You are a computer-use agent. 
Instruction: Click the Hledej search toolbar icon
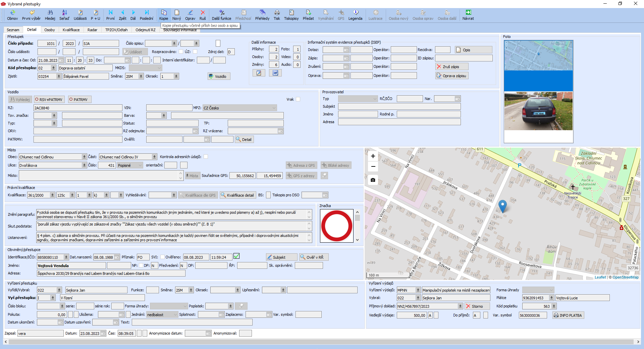coord(50,15)
